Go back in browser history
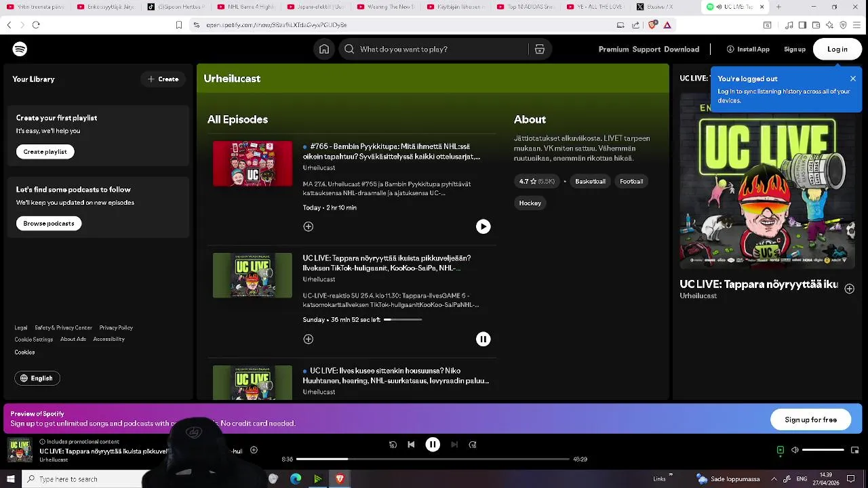This screenshot has height=488, width=868. pos(9,25)
